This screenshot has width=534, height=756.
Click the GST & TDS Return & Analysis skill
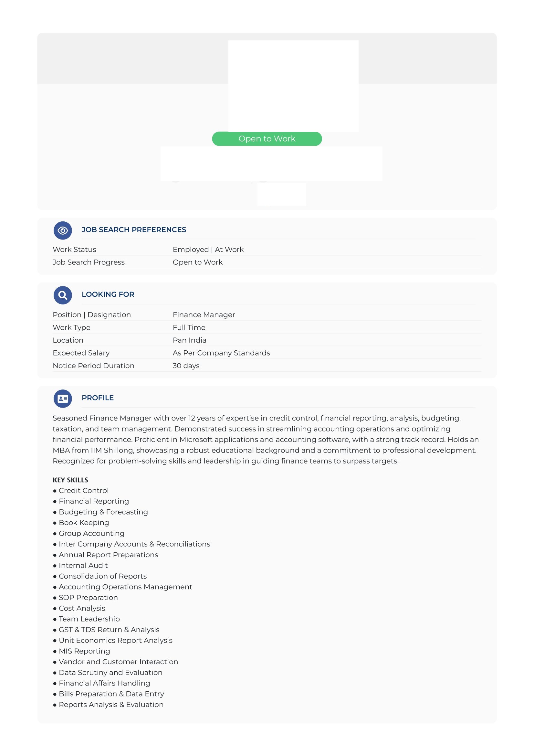[106, 630]
